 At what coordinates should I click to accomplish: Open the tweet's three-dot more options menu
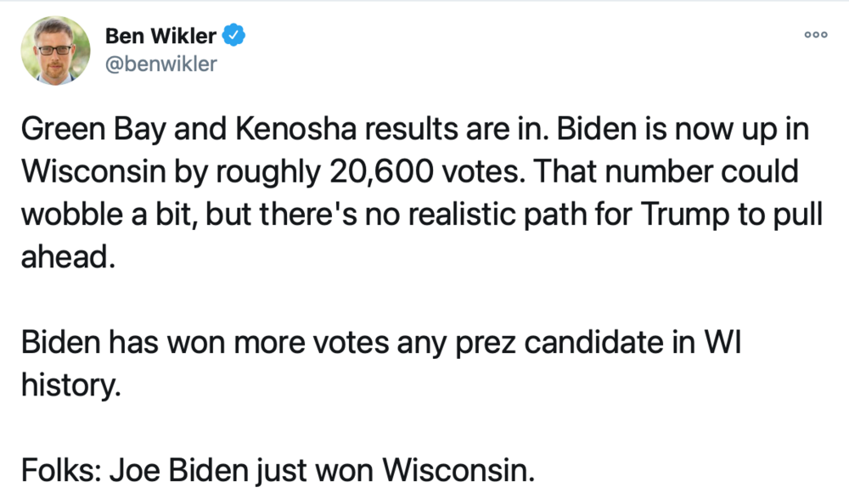pos(815,35)
